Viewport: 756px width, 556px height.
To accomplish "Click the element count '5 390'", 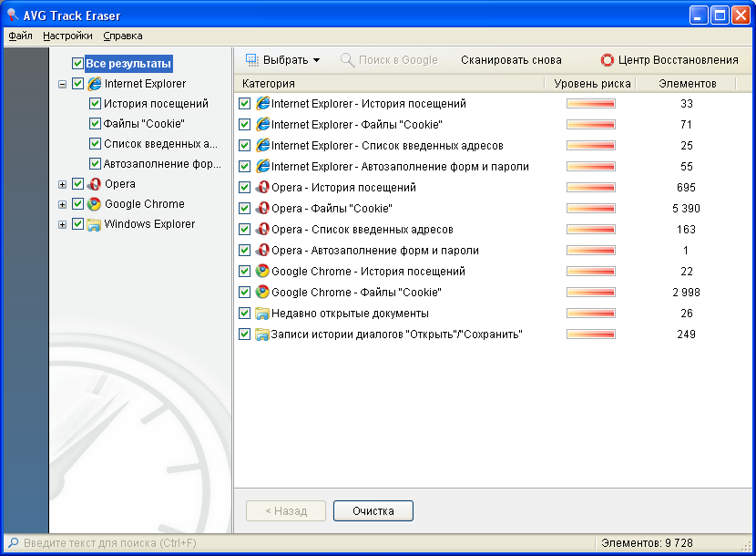I will [686, 209].
